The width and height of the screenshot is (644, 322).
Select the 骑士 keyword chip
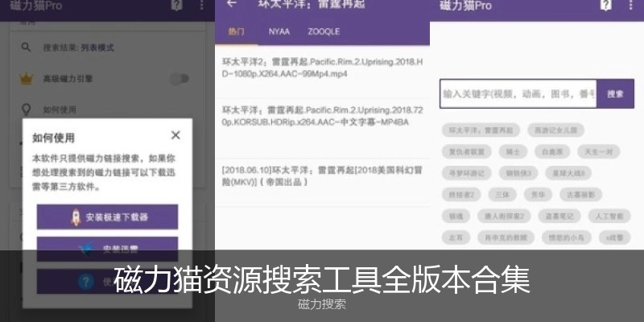[513, 151]
